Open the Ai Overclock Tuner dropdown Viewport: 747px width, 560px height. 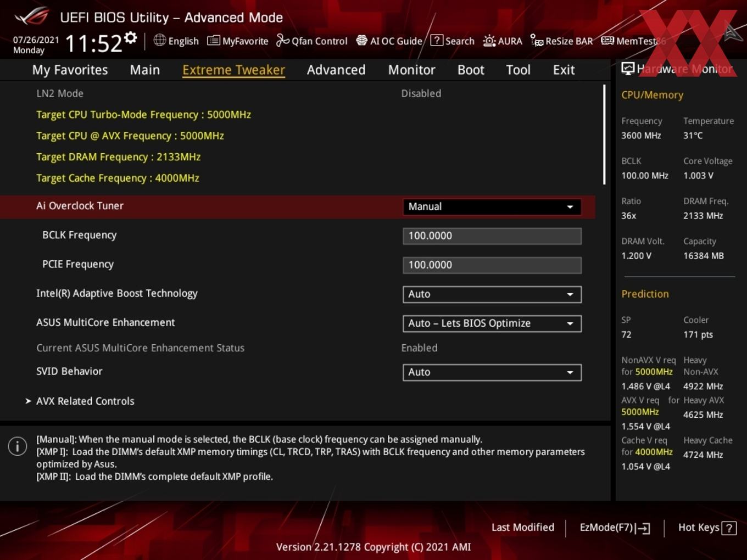click(x=492, y=206)
